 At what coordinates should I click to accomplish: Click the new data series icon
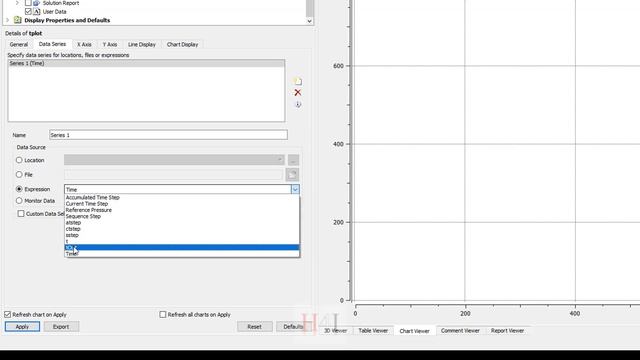[298, 82]
